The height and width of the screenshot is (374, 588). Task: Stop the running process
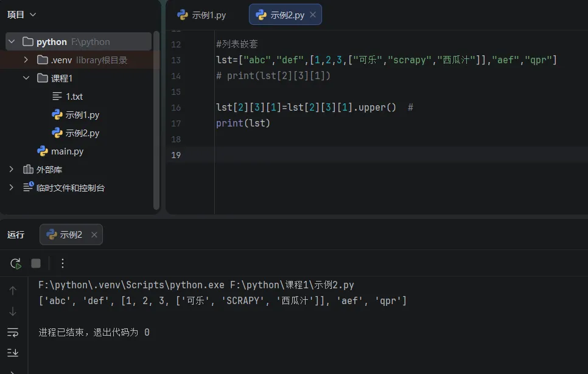click(36, 263)
